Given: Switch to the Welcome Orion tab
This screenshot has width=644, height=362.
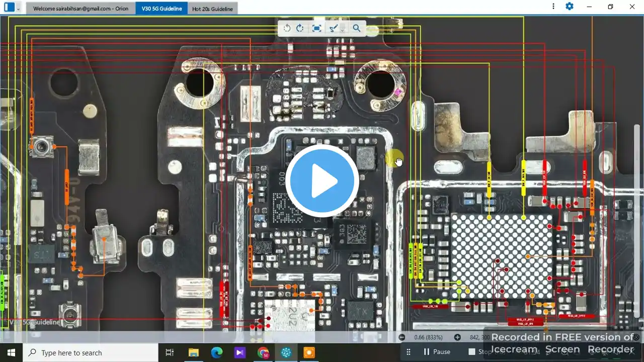Looking at the screenshot, I should click(x=80, y=9).
